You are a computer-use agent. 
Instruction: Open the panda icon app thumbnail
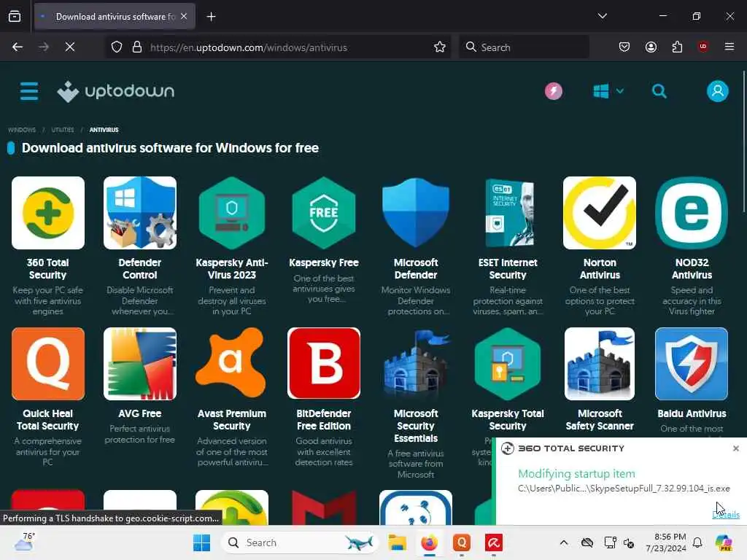[416, 507]
